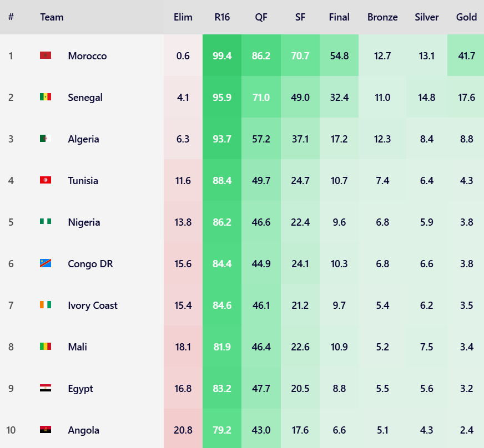Image resolution: width=484 pixels, height=448 pixels.
Task: Sort by the Bronze column header
Action: point(382,17)
